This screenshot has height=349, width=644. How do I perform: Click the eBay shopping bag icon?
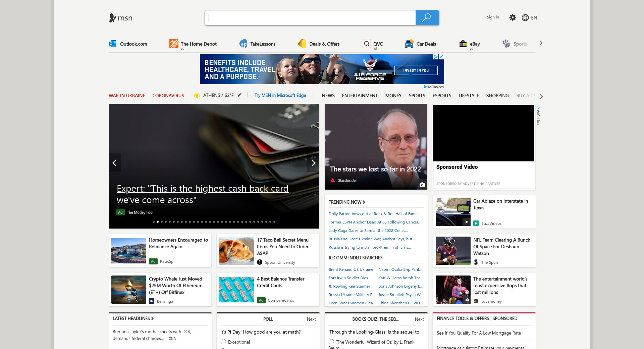coord(463,44)
